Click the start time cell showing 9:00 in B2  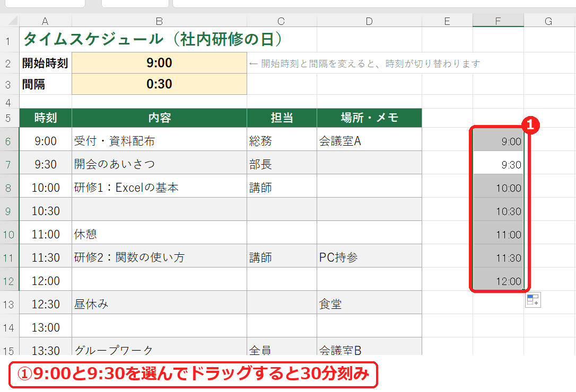tap(159, 63)
